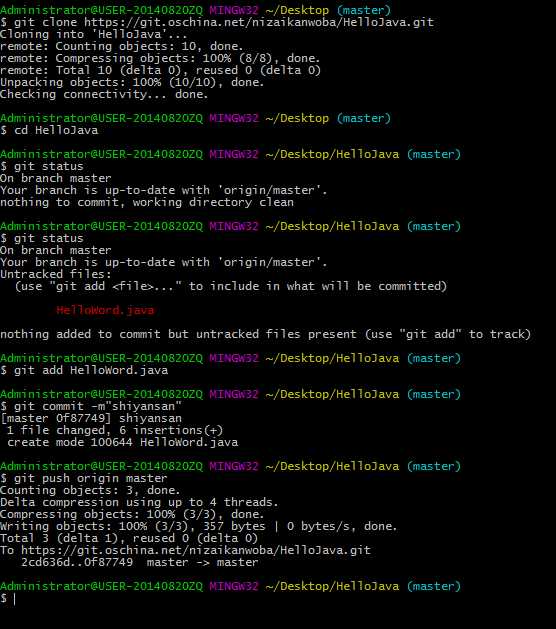Click the 'git push origin master' command line
This screenshot has height=629, width=556.
click(x=83, y=478)
